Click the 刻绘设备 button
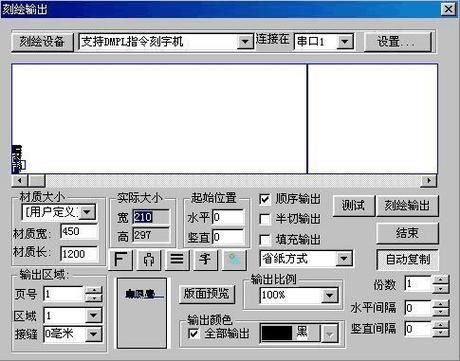The height and width of the screenshot is (361, 460). point(42,42)
